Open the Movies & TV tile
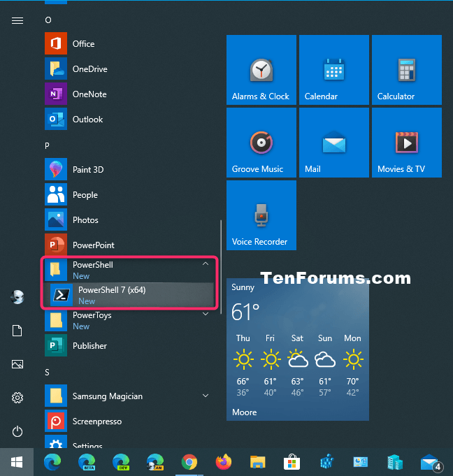The image size is (453, 476). point(407,143)
